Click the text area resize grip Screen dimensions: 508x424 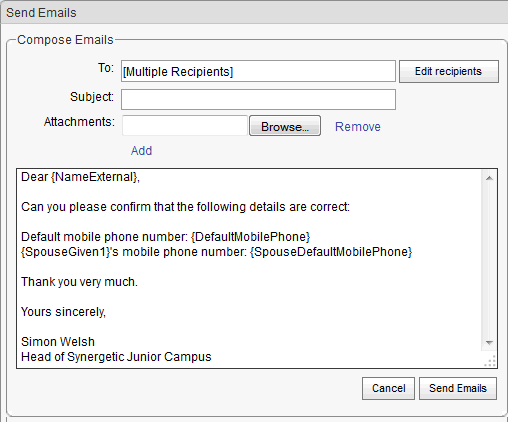(490, 361)
